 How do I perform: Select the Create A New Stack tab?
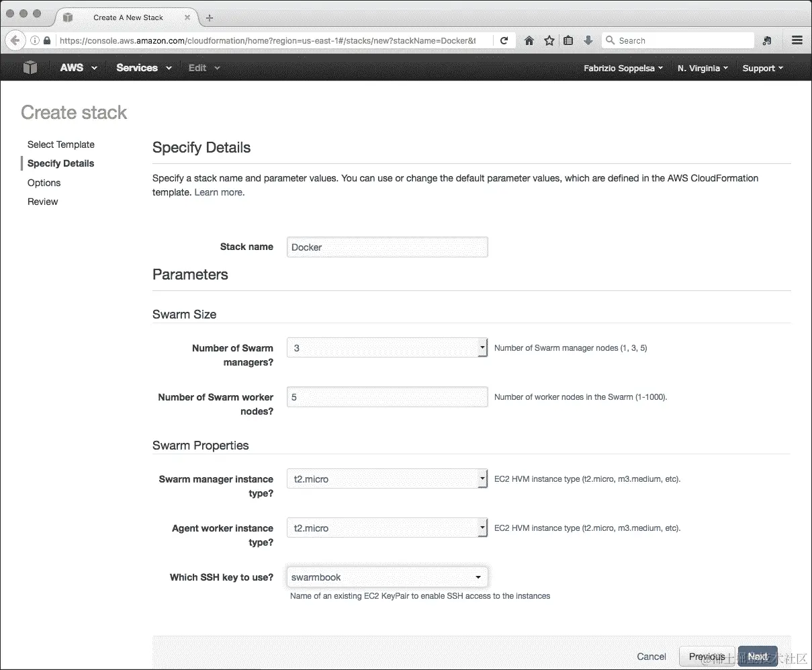(128, 17)
